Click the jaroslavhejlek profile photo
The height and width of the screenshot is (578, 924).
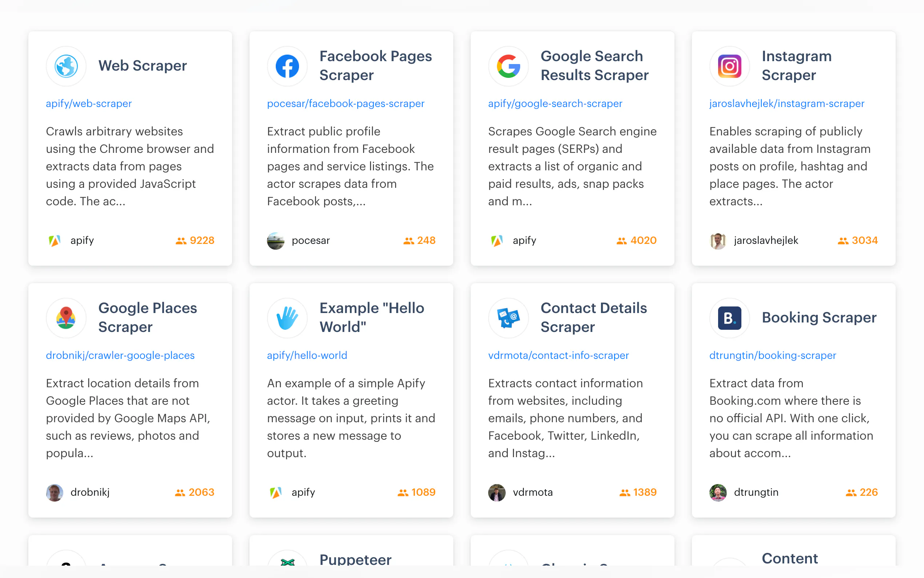[718, 241]
